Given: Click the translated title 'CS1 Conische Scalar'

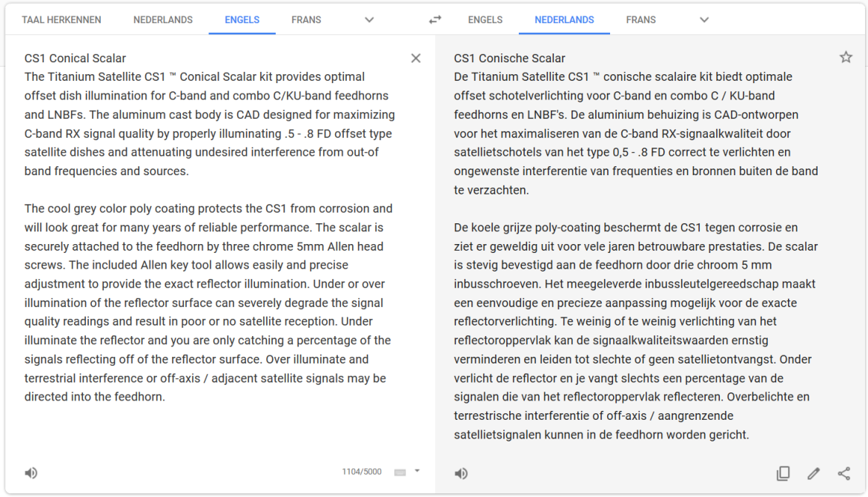Looking at the screenshot, I should pyautogui.click(x=509, y=58).
